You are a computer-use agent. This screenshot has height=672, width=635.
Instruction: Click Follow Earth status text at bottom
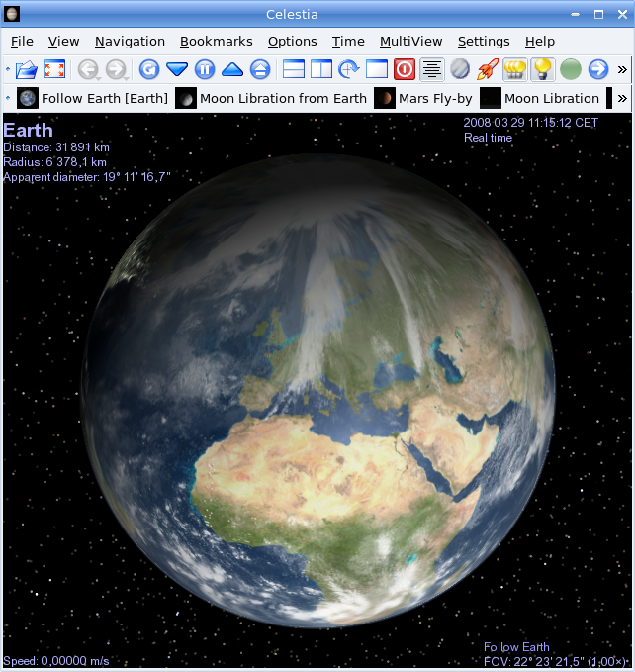516,647
